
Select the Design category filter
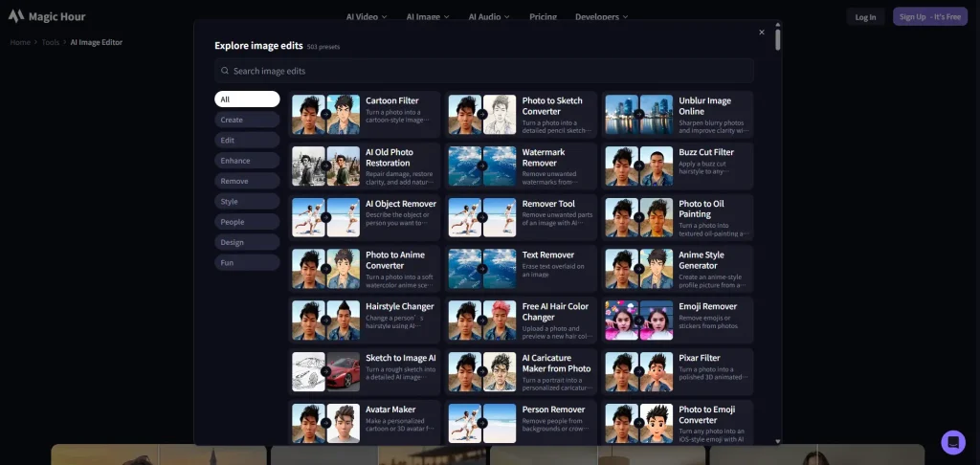247,242
